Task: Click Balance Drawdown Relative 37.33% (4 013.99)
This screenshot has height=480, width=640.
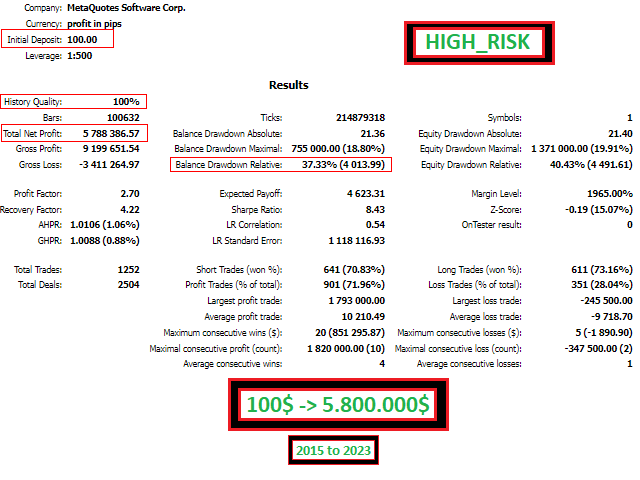Action: tap(343, 164)
